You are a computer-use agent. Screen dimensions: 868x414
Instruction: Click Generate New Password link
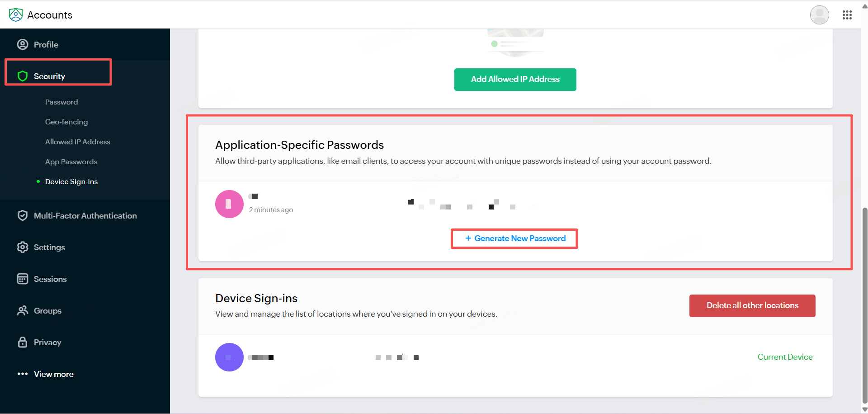pyautogui.click(x=515, y=238)
